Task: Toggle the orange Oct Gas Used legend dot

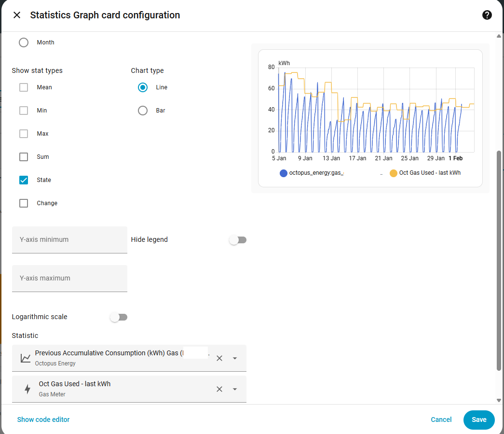Action: coord(394,173)
